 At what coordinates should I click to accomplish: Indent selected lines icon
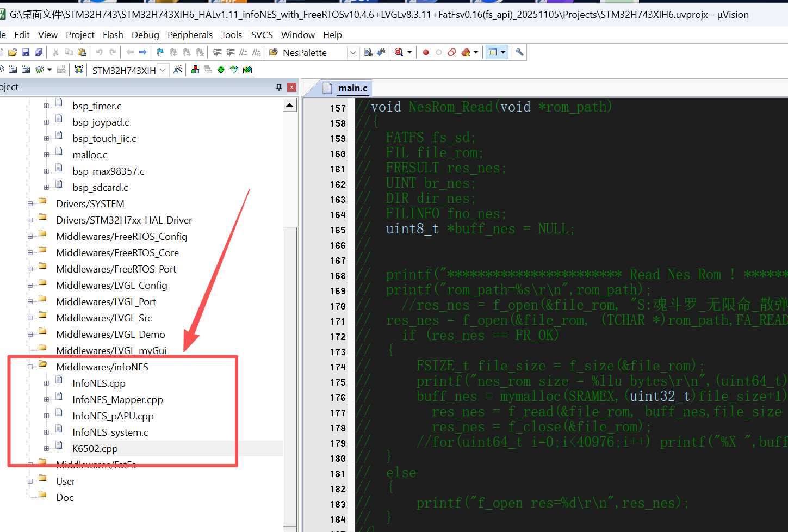pyautogui.click(x=217, y=52)
